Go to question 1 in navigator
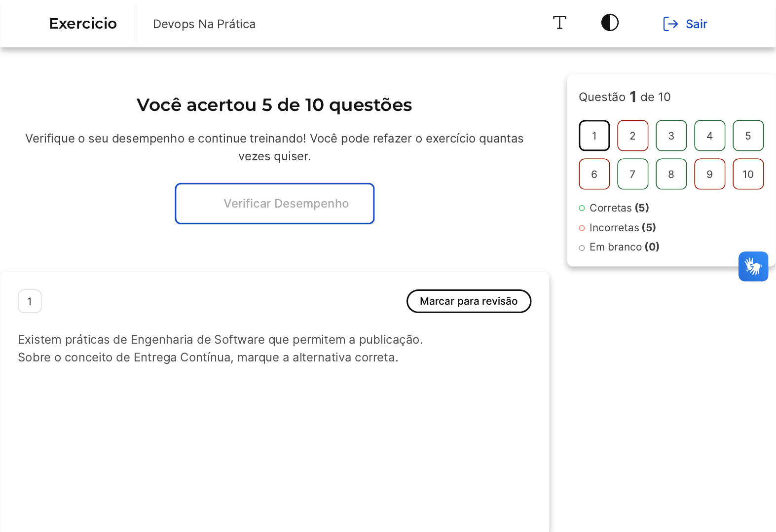 [x=594, y=136]
